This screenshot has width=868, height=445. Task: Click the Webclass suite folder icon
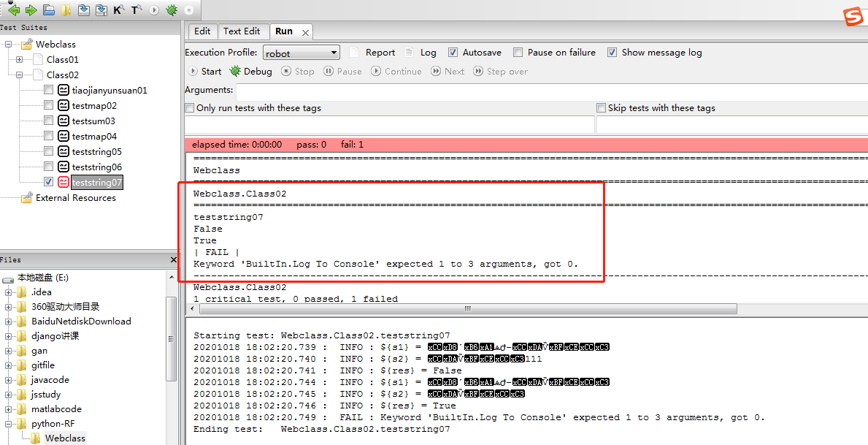(x=26, y=45)
